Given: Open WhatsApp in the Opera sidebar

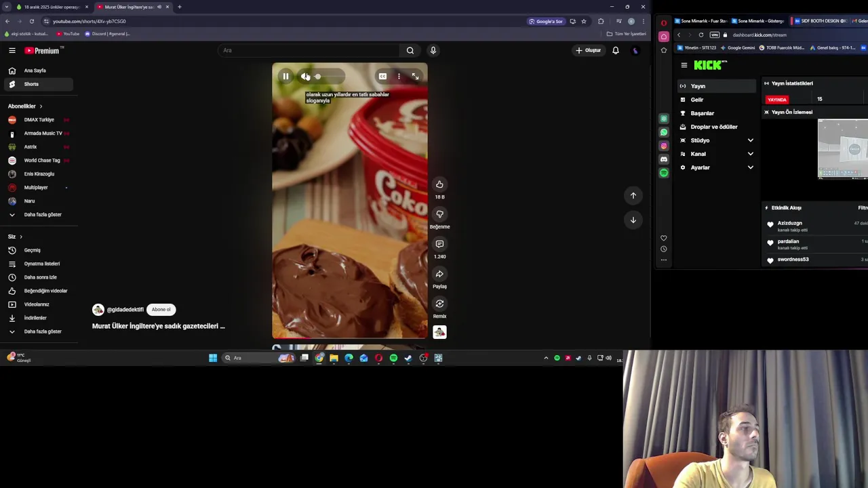Looking at the screenshot, I should point(664,132).
